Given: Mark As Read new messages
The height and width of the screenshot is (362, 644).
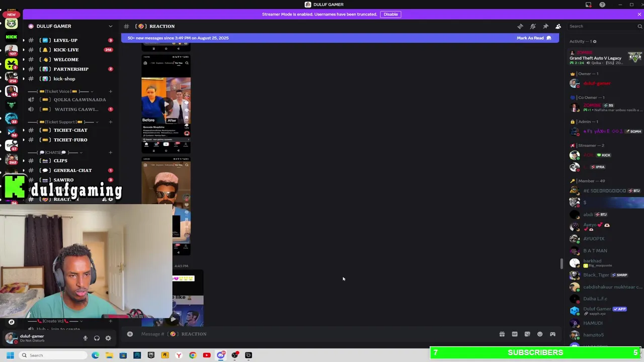Looking at the screenshot, I should (534, 38).
